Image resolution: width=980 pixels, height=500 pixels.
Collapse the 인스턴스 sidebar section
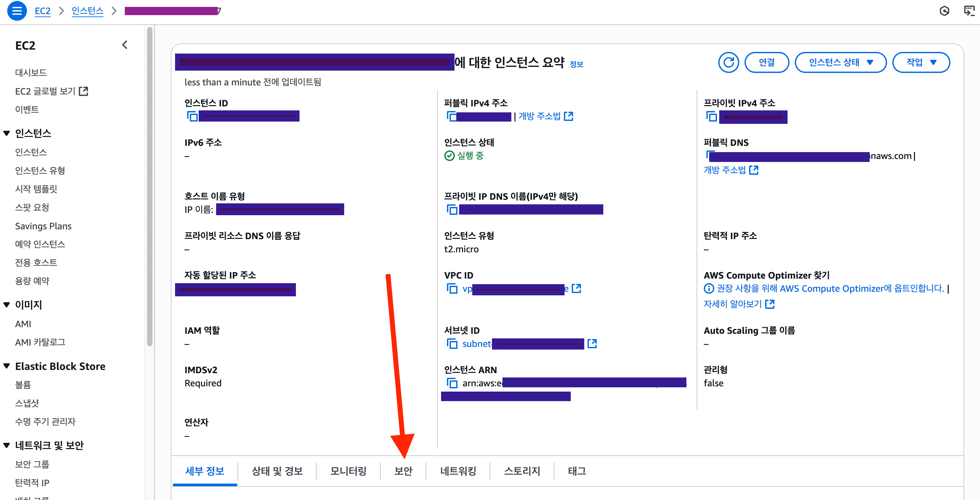[7, 133]
